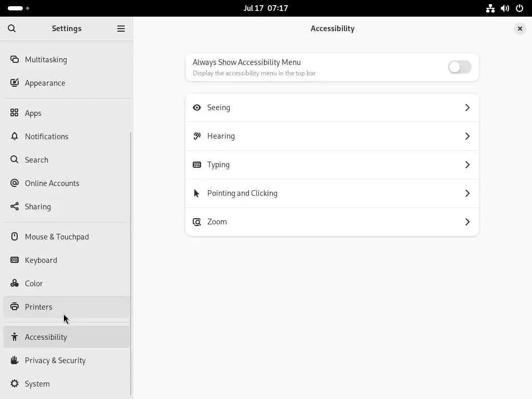Screen dimensions: 532x399
Task: Click the Appearance sidebar icon
Action: (14, 83)
